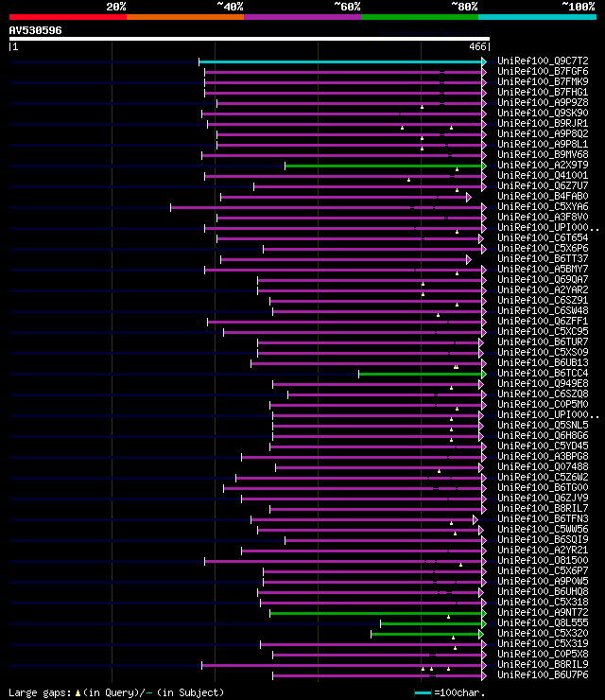The height and width of the screenshot is (700, 605).
Task: Select the UniRef100_A2X9T9 label
Action: click(x=543, y=166)
